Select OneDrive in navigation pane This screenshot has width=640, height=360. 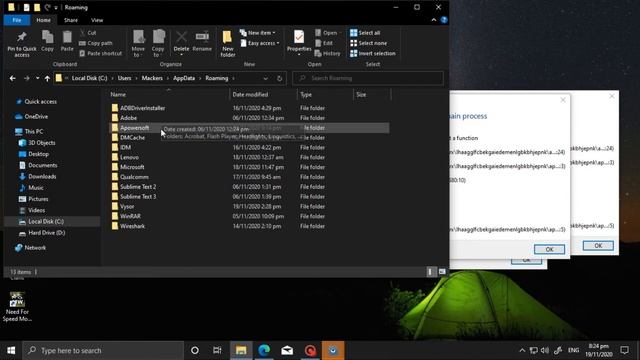[x=36, y=117]
